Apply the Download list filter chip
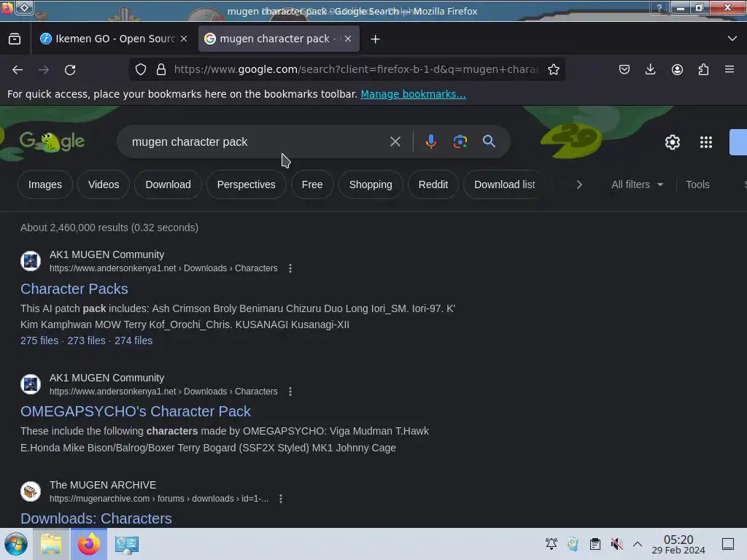Screen dimensions: 747x560 [x=504, y=184]
